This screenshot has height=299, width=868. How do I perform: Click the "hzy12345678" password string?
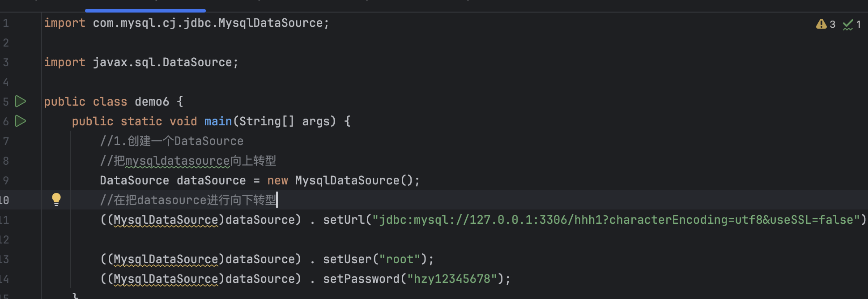point(452,279)
